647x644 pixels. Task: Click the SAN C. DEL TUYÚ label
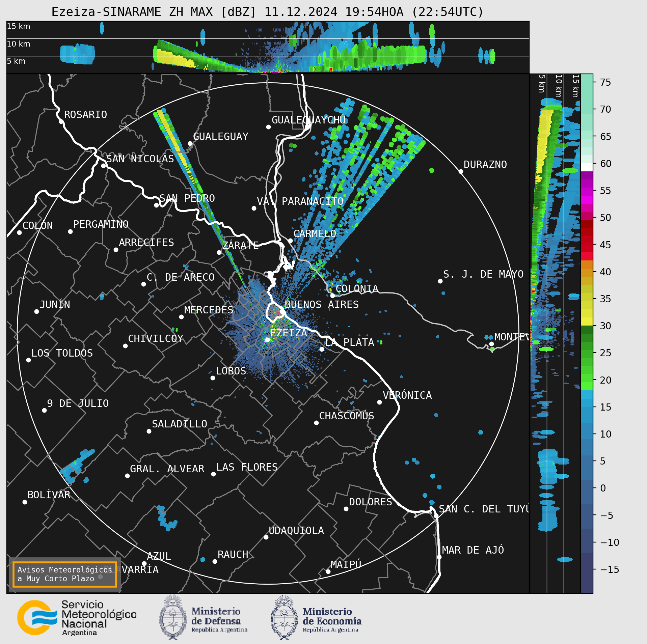(484, 509)
